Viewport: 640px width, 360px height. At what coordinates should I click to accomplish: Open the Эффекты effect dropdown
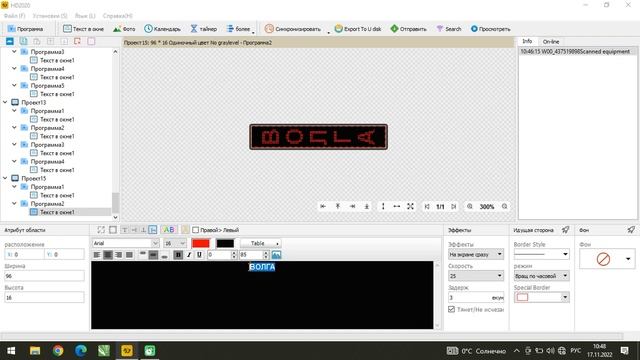coord(476,254)
